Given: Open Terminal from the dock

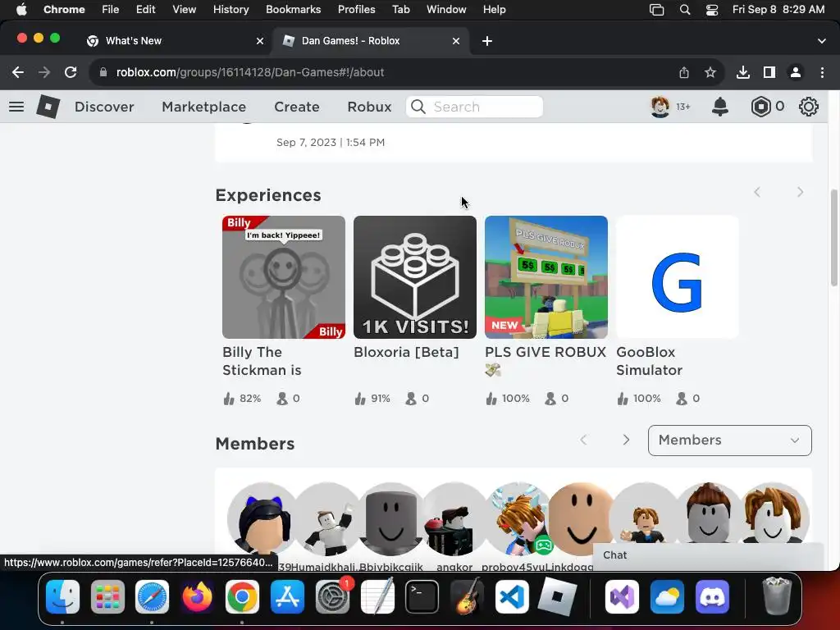Looking at the screenshot, I should click(x=422, y=596).
